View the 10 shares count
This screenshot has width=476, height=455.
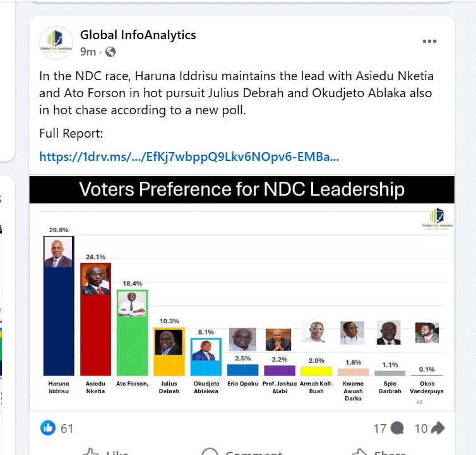click(421, 428)
